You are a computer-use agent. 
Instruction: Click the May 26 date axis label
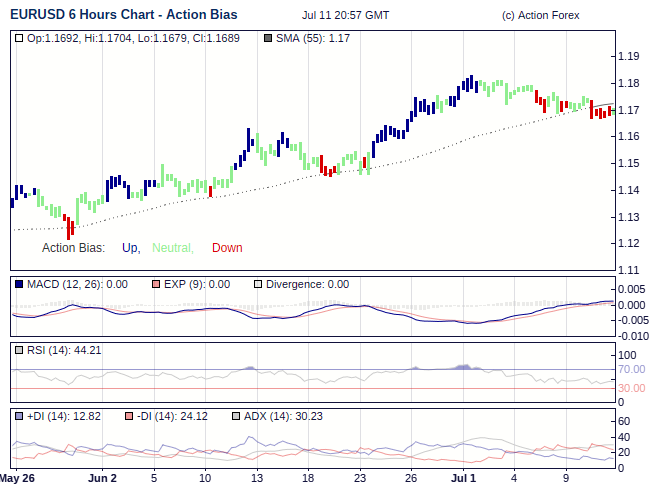click(18, 479)
